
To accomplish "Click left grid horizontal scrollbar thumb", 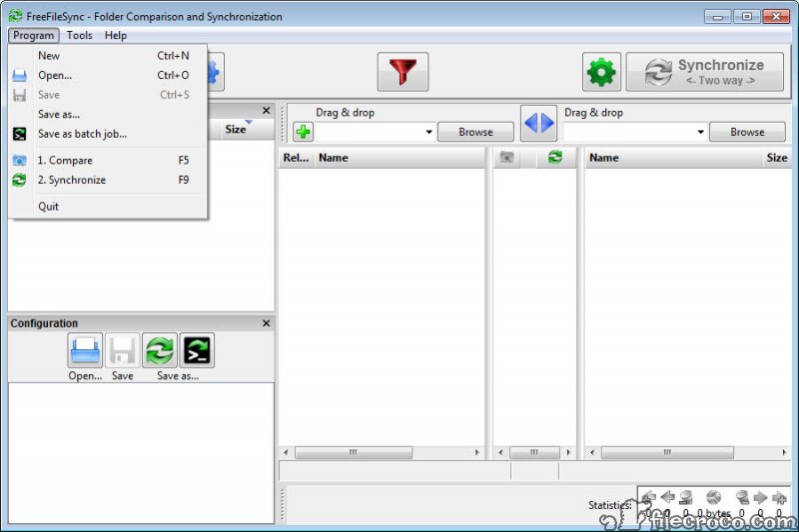I will [x=354, y=452].
